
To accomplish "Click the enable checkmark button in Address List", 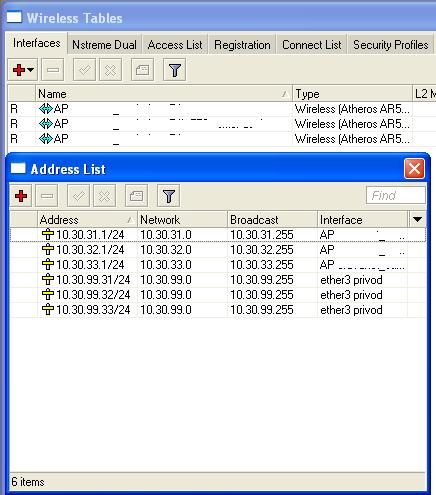I will (78, 196).
